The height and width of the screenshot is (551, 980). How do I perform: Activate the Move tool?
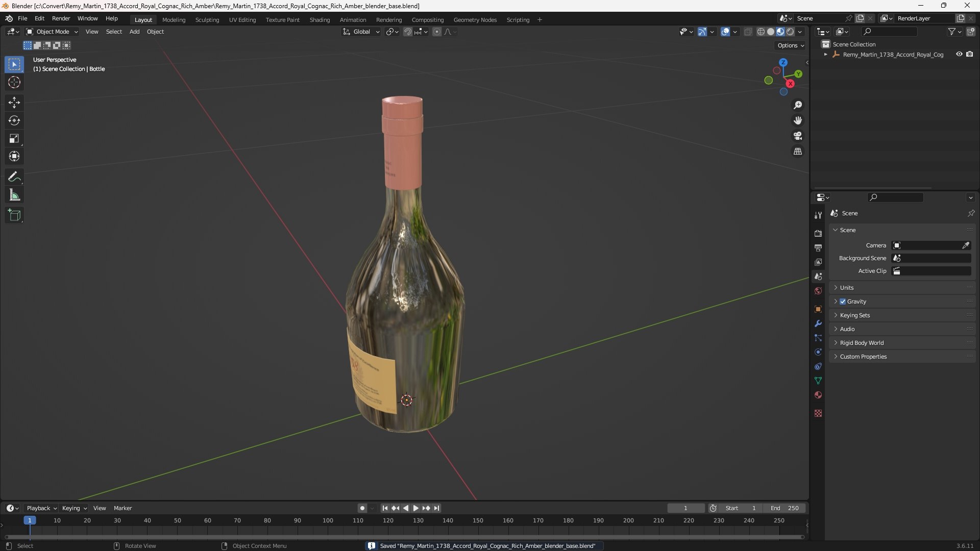tap(14, 103)
